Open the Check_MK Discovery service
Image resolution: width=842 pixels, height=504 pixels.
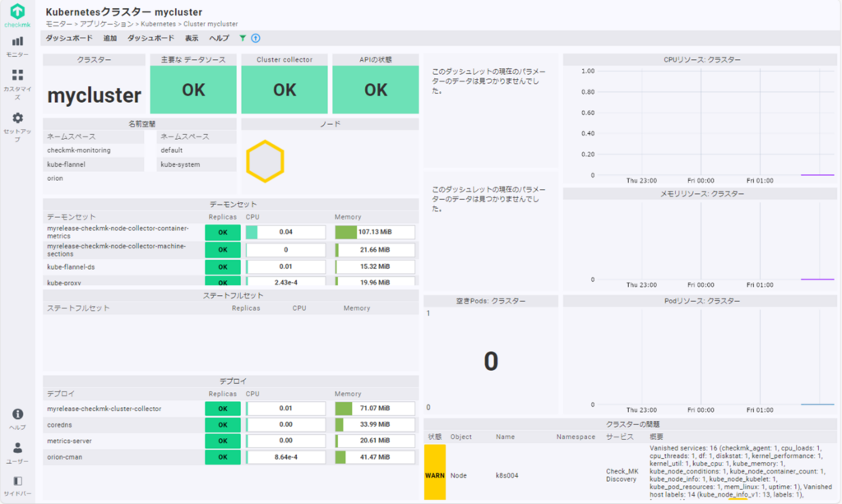tap(622, 475)
